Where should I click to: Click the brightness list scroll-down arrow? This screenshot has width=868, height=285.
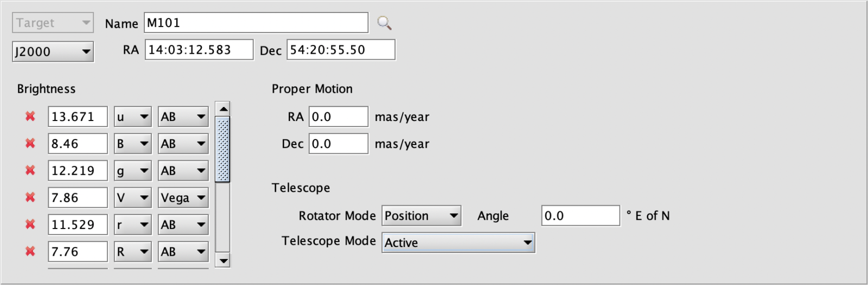(x=223, y=260)
